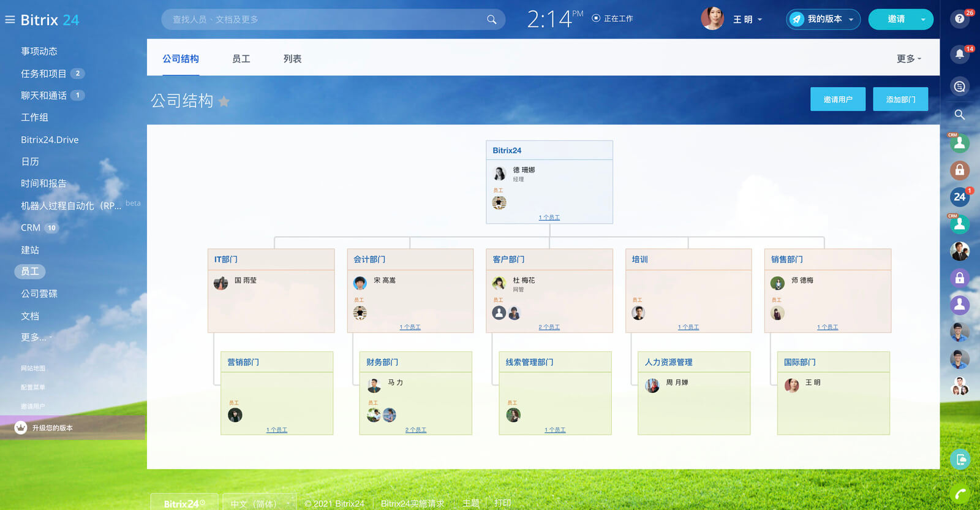Screen dimensions: 980x510
Task: Click the 升级您的版本 upgrade button
Action: click(x=73, y=428)
